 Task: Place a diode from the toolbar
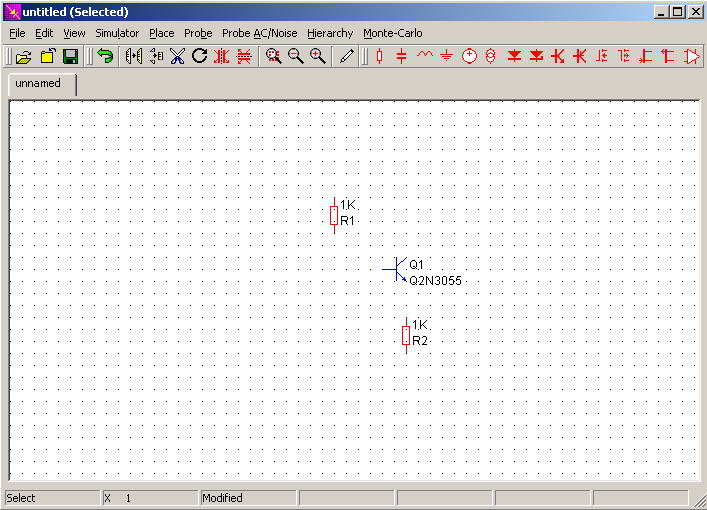(514, 56)
